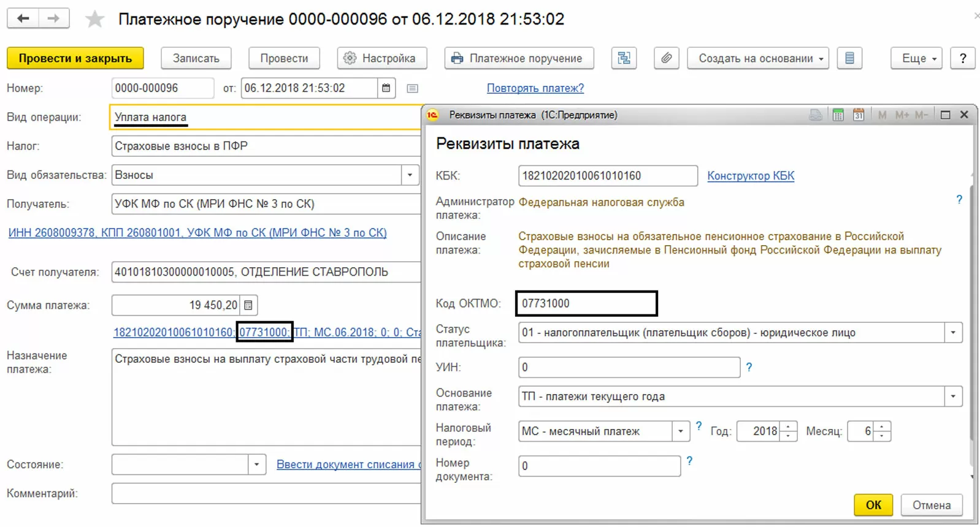Click the Ввести документ списания link
This screenshot has height=527, width=980.
(x=348, y=464)
